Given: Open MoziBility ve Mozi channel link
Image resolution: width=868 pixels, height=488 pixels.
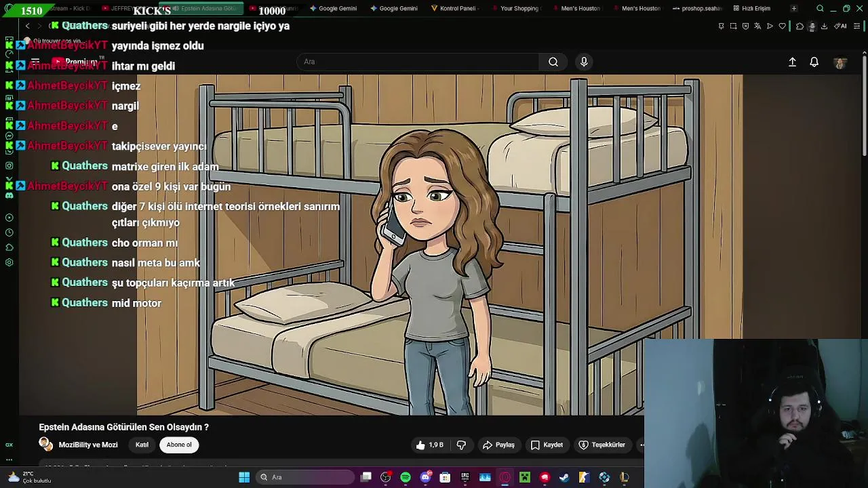Looking at the screenshot, I should point(88,445).
